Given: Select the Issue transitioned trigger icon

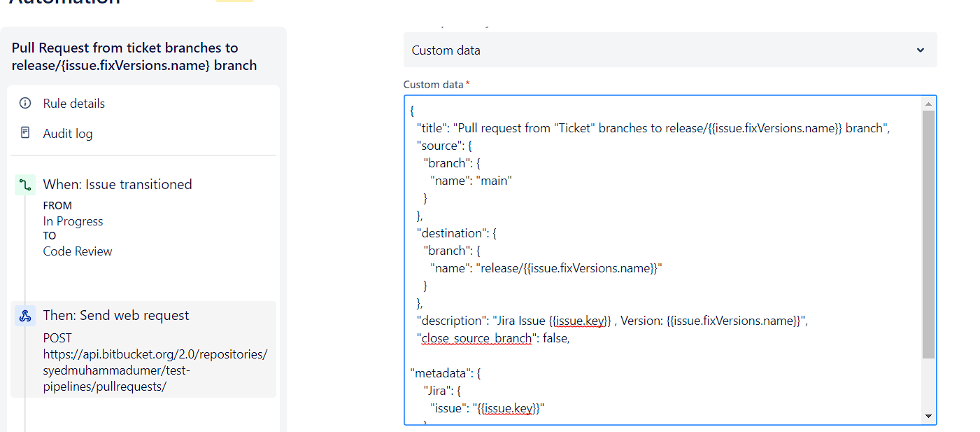Looking at the screenshot, I should tap(25, 185).
